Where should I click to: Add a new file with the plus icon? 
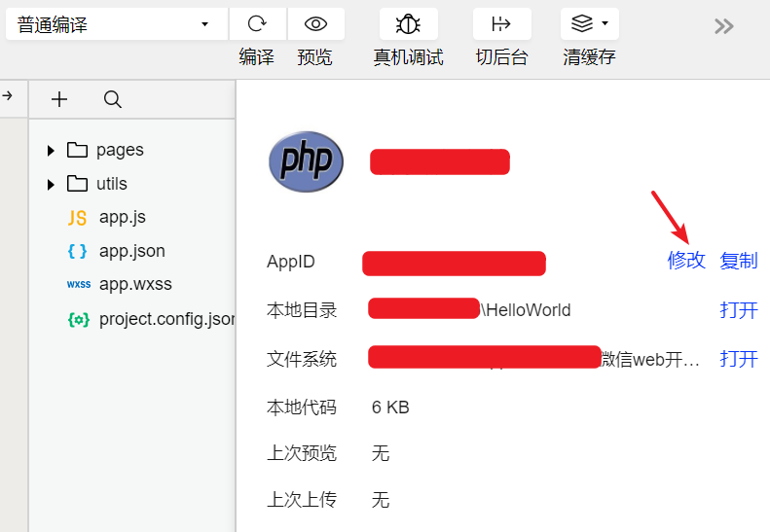click(59, 99)
